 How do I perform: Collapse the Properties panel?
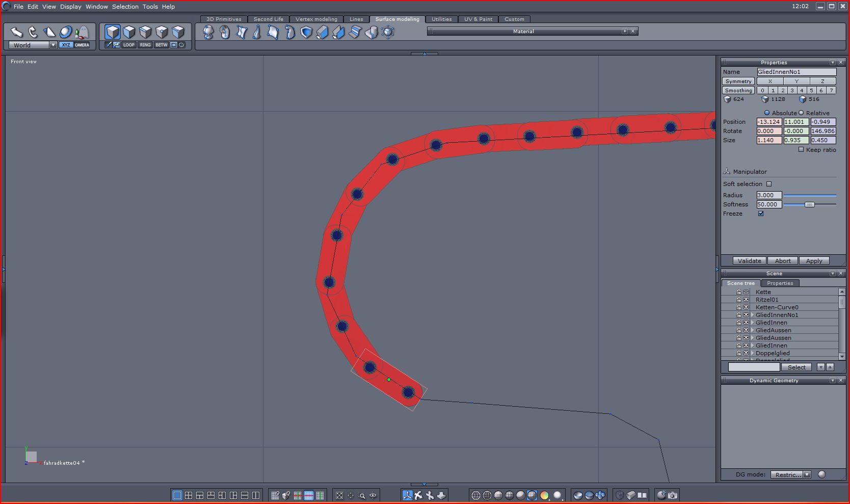[833, 62]
